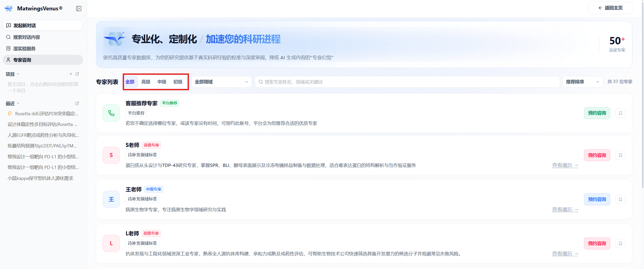The width and height of the screenshot is (644, 269).
Task: Start a new conversation (发起新对话)
Action: pyautogui.click(x=43, y=25)
